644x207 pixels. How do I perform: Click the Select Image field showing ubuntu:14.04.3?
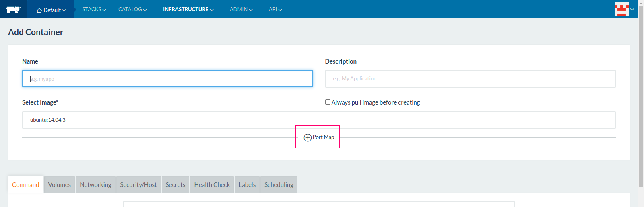pyautogui.click(x=319, y=120)
